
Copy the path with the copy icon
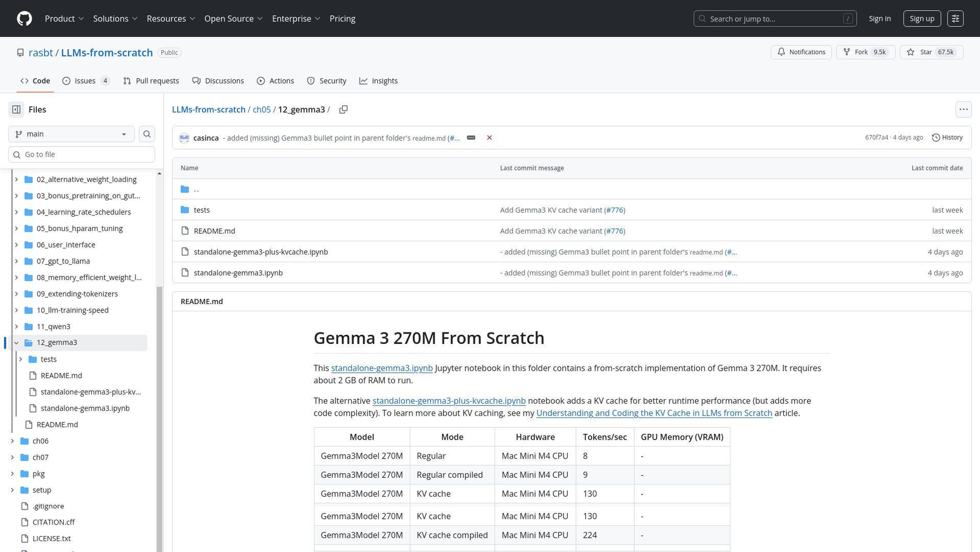(x=344, y=109)
